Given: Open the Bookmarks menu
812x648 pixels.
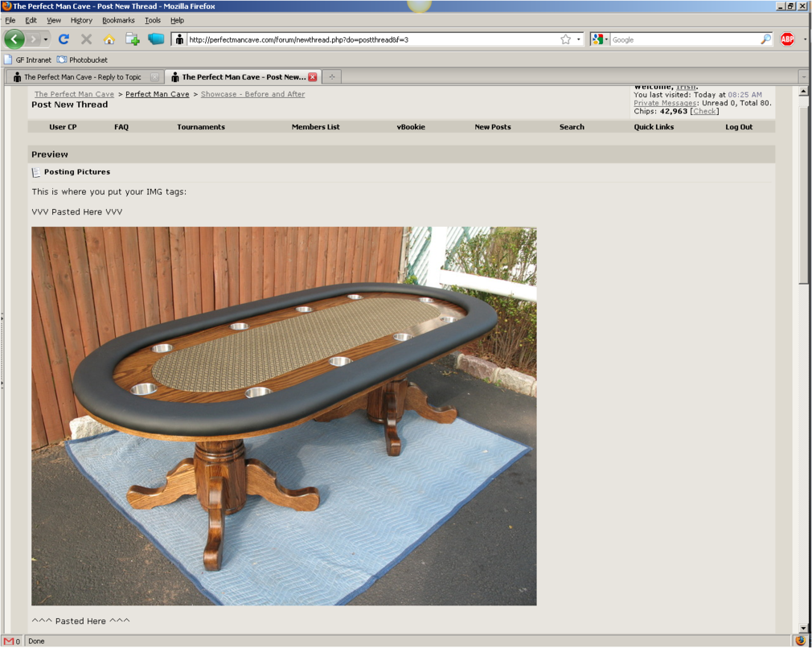Looking at the screenshot, I should (118, 20).
